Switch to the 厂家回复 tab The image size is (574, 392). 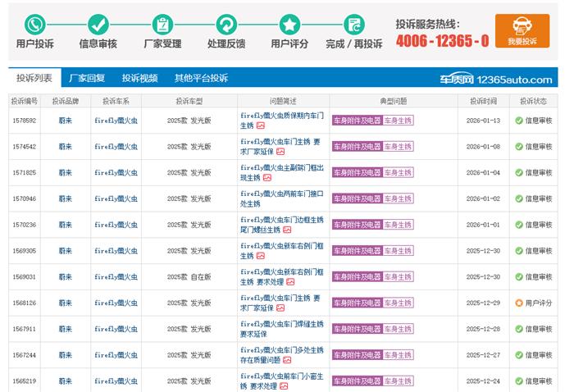87,79
